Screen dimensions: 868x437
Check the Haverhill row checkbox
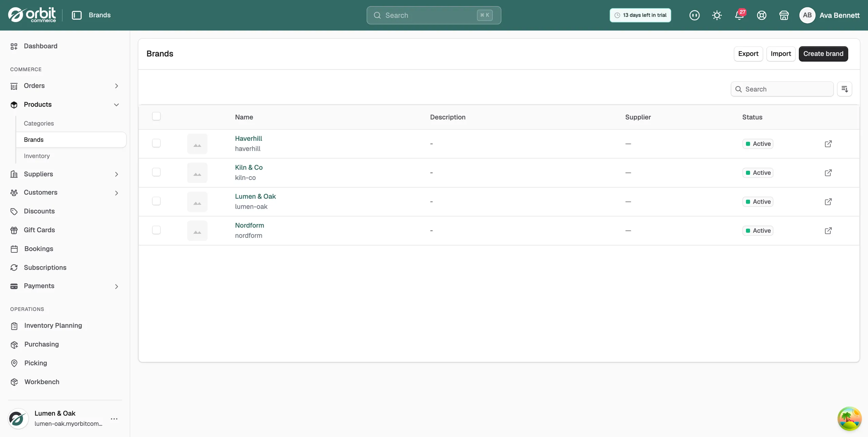click(156, 143)
